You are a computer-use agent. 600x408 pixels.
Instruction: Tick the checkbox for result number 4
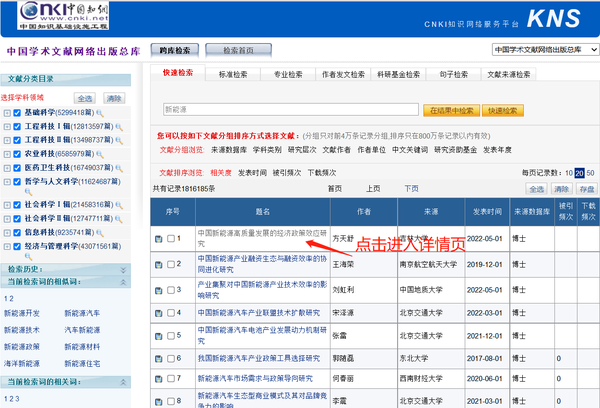tap(171, 313)
